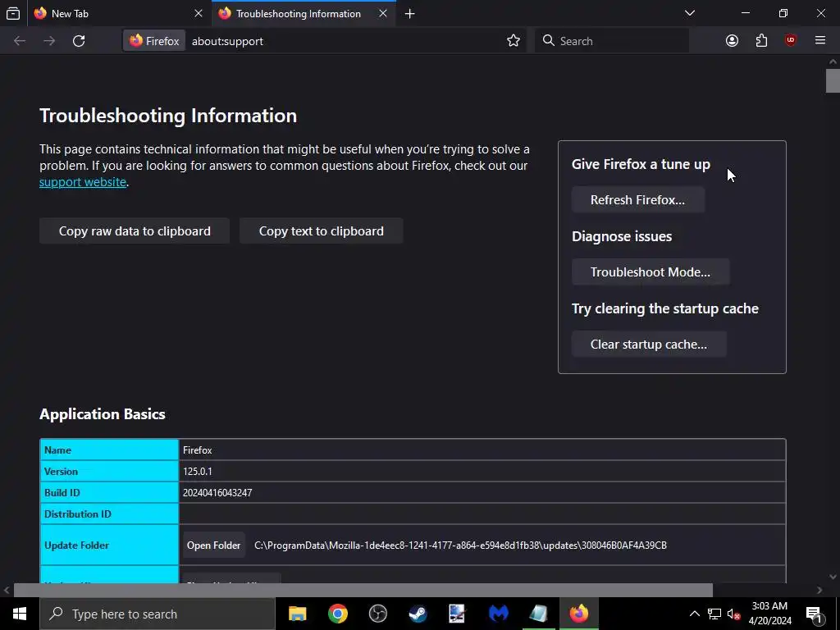Click Copy raw data to clipboard

135,231
